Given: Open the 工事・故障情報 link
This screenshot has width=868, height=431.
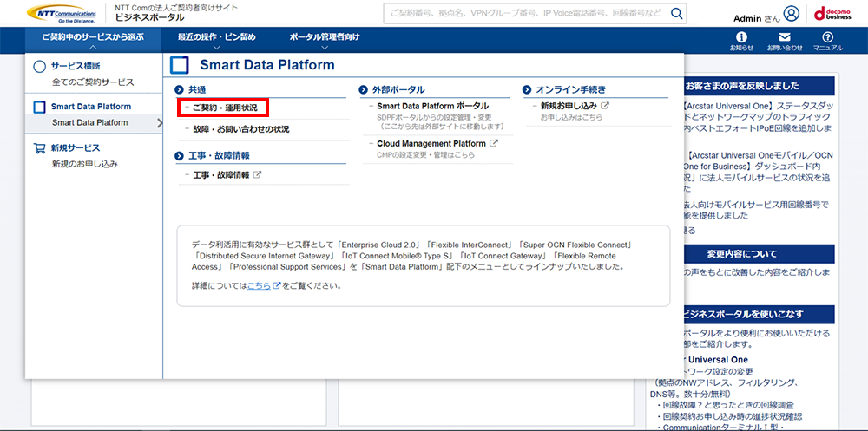Looking at the screenshot, I should coord(220,175).
